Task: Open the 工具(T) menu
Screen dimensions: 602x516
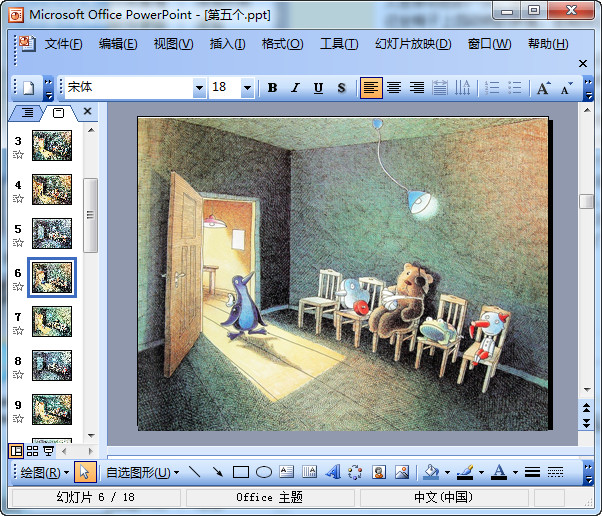Action: pos(339,44)
